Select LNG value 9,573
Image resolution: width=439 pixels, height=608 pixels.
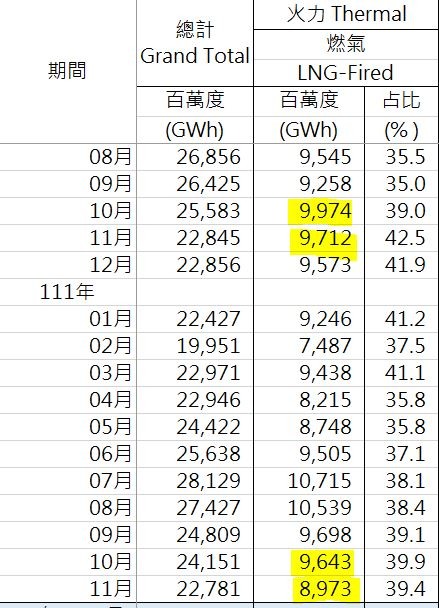pyautogui.click(x=325, y=265)
